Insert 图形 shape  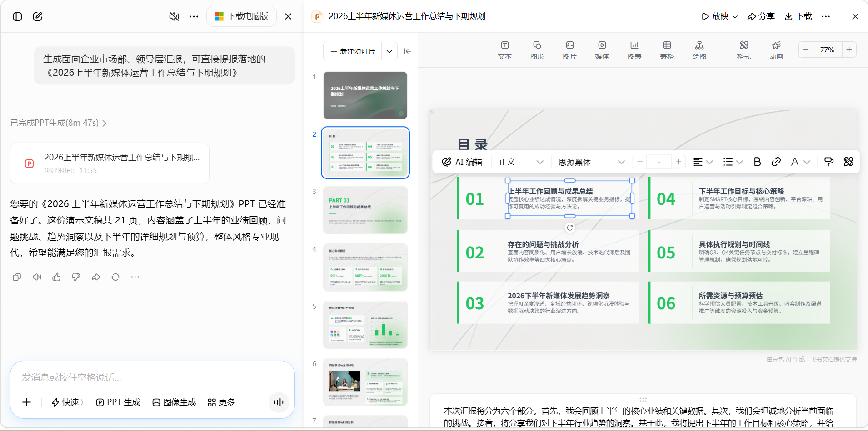tap(537, 50)
